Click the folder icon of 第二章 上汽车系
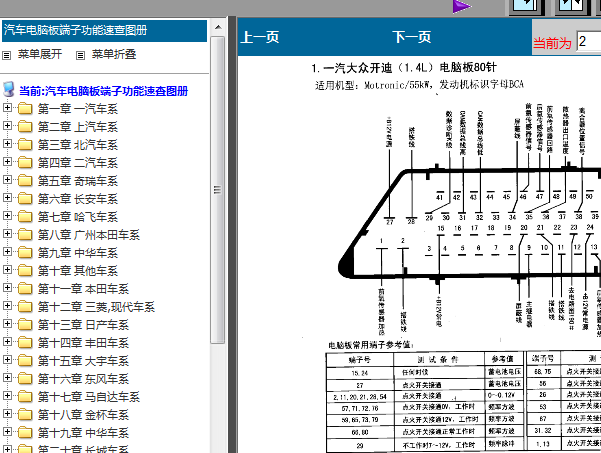The image size is (601, 453). 25,126
